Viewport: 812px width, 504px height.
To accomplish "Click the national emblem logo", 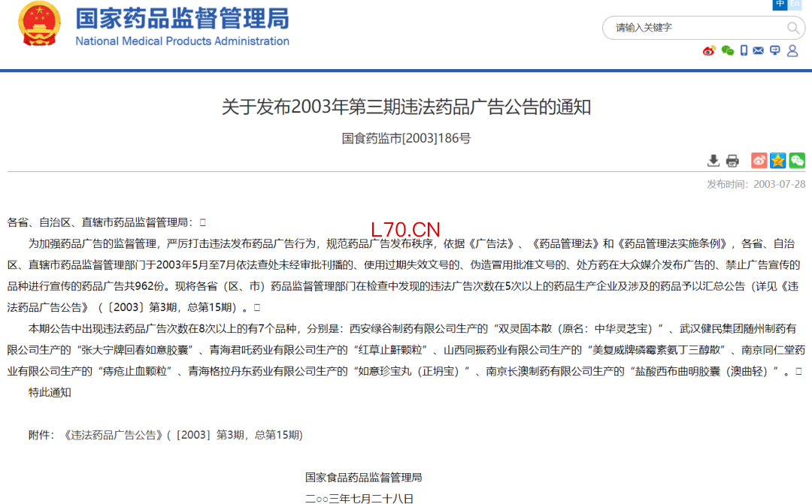I will [39, 24].
